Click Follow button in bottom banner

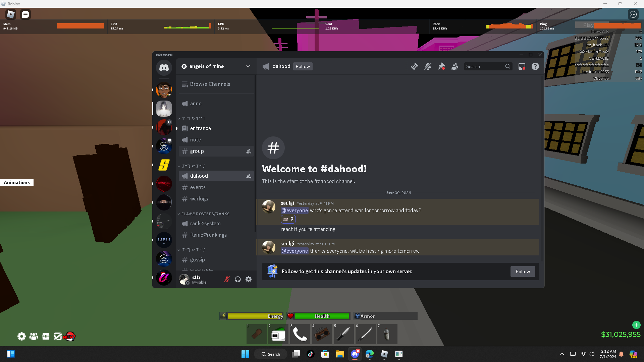click(523, 271)
